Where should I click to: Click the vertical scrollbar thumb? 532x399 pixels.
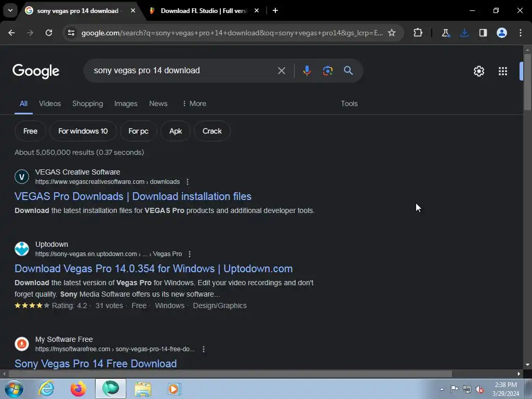(527, 82)
